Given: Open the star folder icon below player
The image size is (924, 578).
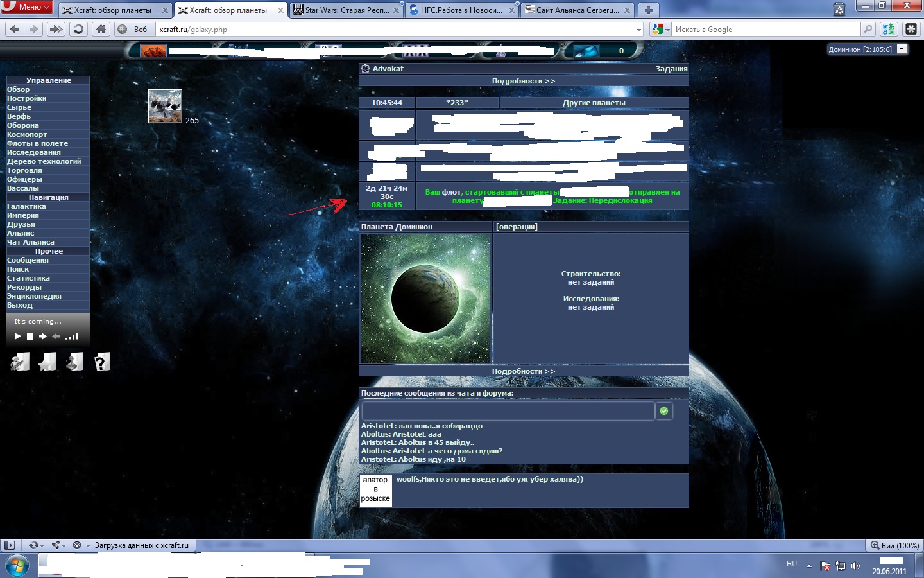Looking at the screenshot, I should [47, 362].
